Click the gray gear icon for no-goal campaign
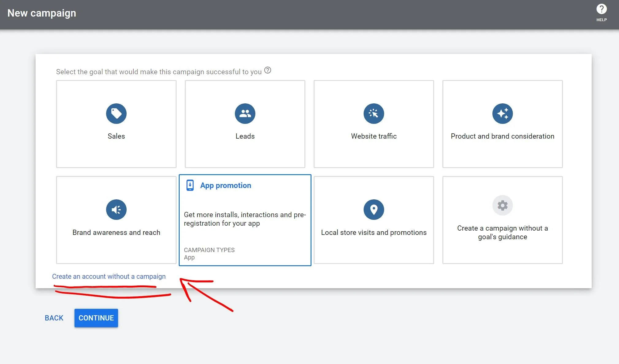This screenshot has height=364, width=619. click(502, 205)
